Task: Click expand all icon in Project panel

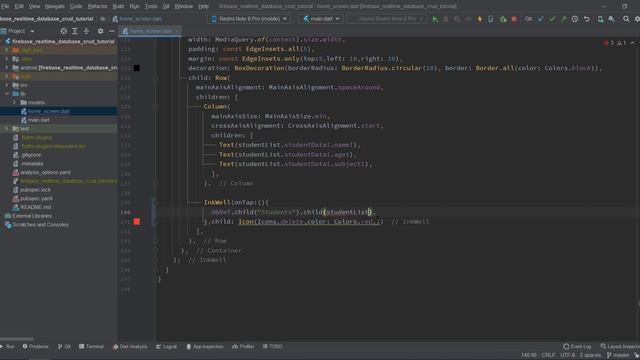Action: click(x=75, y=31)
